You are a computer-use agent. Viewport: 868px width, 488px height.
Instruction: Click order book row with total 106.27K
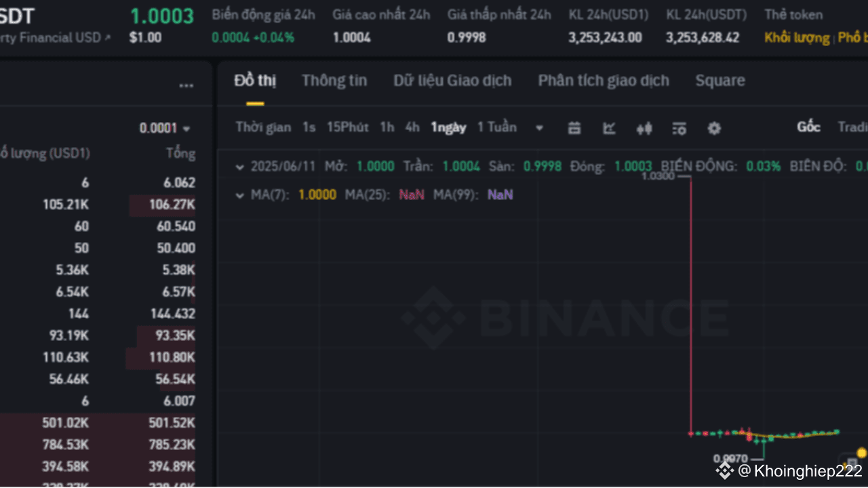pos(98,205)
